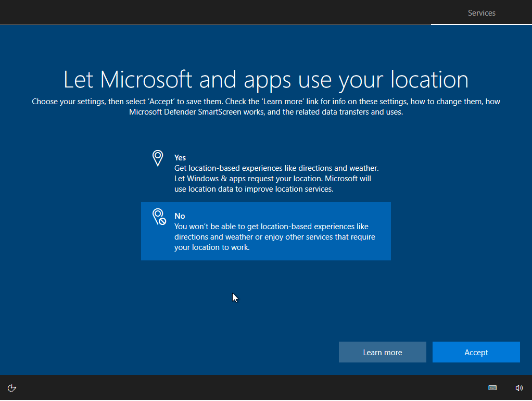
Task: Click 'your location to work' line in No option
Action: click(x=212, y=247)
